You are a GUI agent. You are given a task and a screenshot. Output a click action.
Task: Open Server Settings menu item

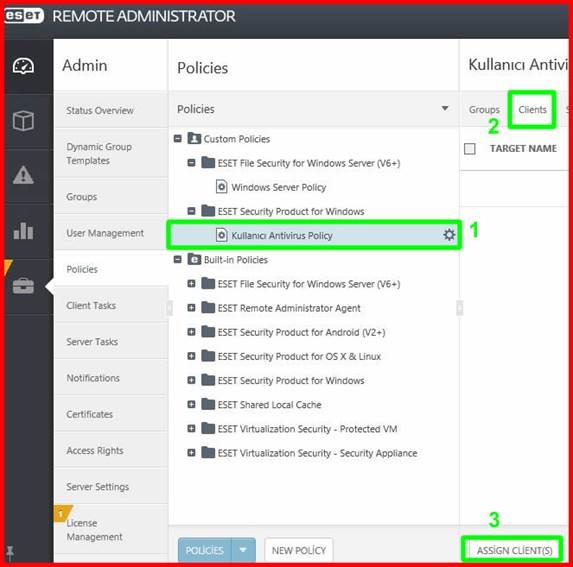111,486
